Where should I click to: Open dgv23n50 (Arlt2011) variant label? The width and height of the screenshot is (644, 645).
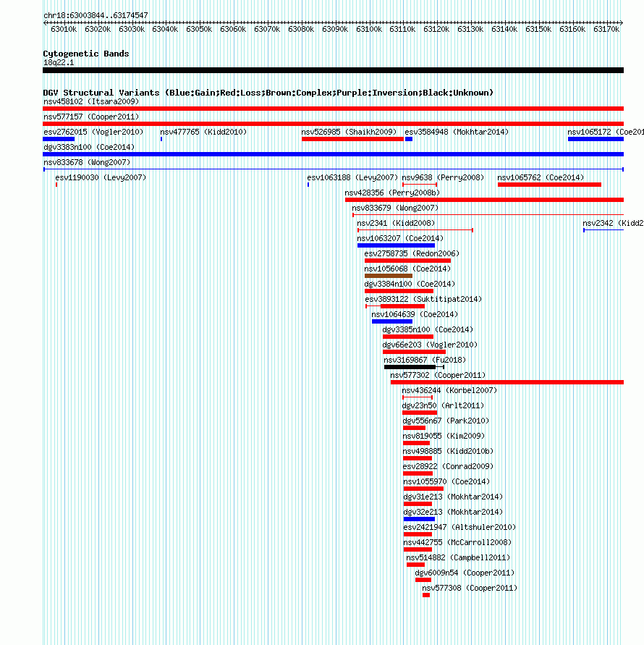[x=443, y=406]
